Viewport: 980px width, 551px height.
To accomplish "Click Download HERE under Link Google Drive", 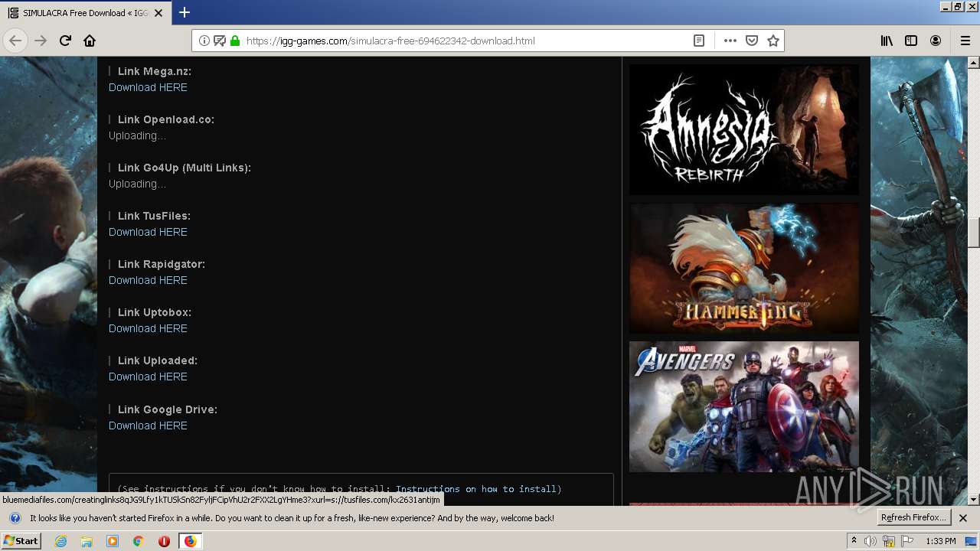I will [x=148, y=425].
